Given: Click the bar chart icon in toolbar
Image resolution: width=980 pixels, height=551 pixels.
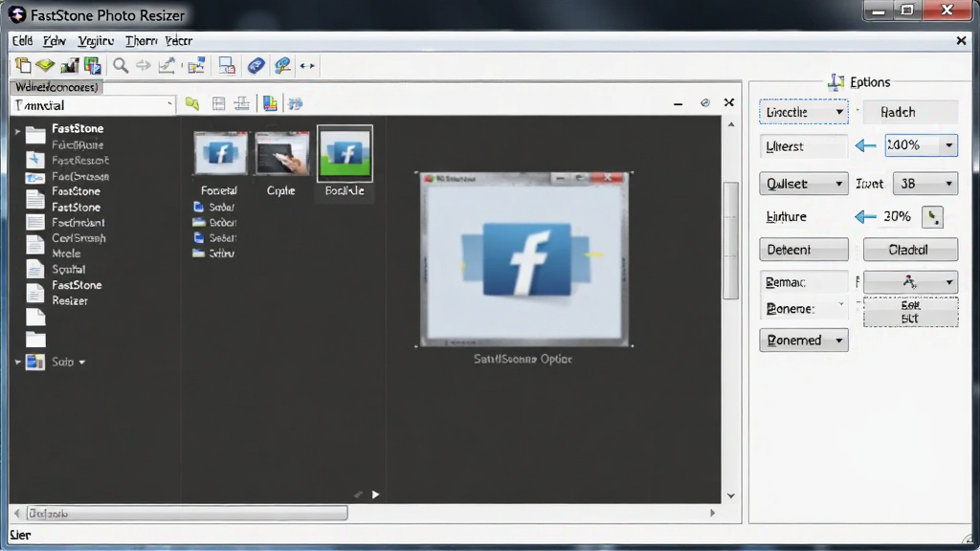Looking at the screenshot, I should click(x=69, y=65).
